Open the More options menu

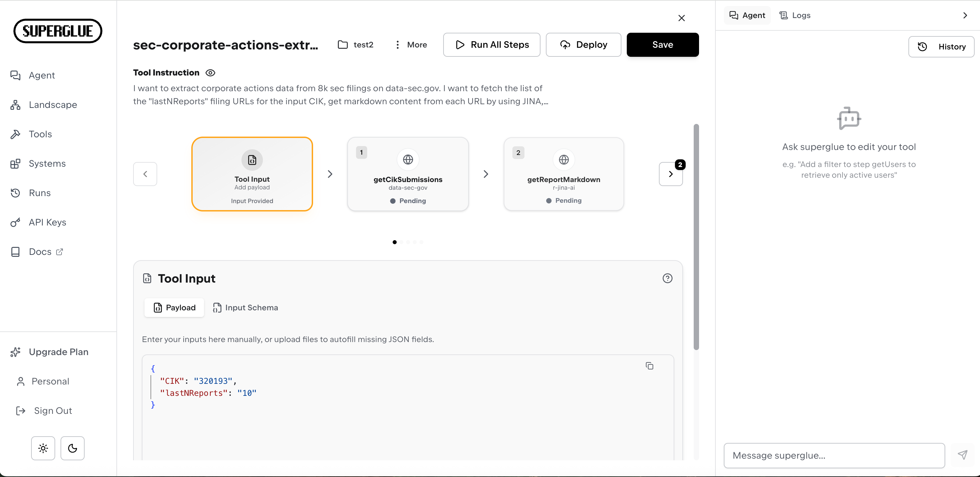pos(410,44)
